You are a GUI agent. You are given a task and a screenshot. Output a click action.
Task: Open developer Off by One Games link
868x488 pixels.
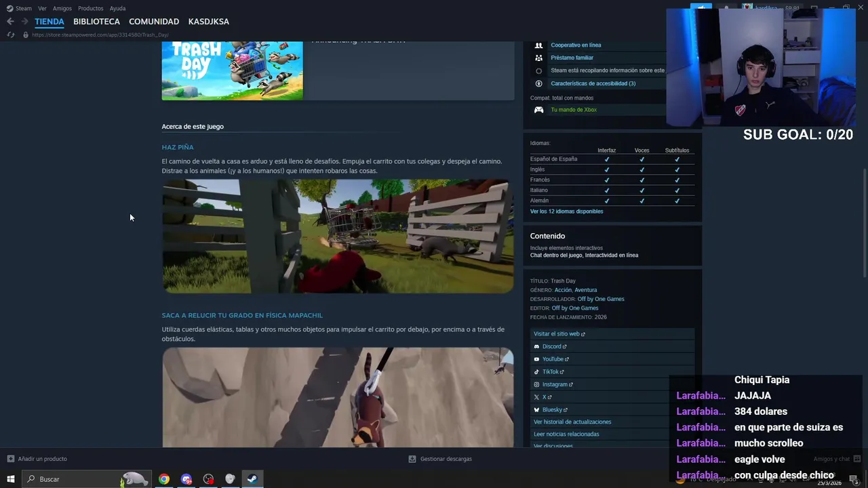tap(601, 299)
